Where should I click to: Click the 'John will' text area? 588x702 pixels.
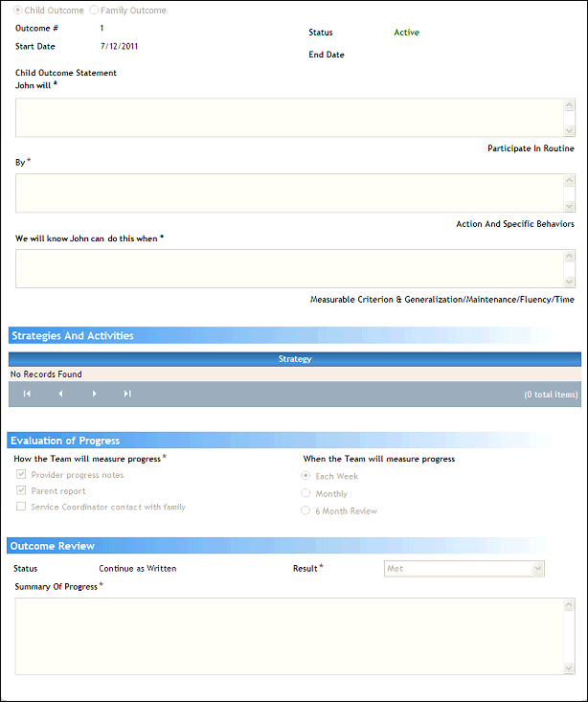[x=288, y=118]
